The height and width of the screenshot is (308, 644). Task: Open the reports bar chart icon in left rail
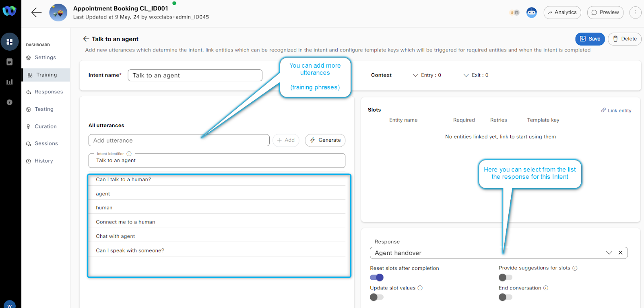tap(10, 82)
